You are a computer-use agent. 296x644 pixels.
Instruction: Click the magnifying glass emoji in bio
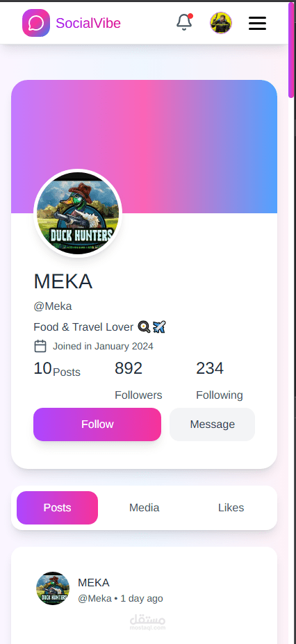[x=144, y=327]
